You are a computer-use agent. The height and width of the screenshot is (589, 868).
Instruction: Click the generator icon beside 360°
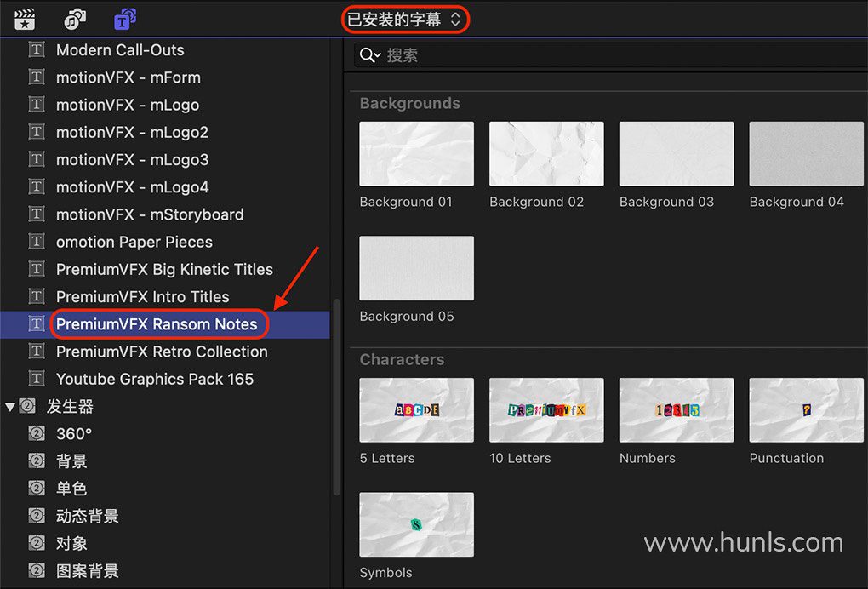[37, 434]
